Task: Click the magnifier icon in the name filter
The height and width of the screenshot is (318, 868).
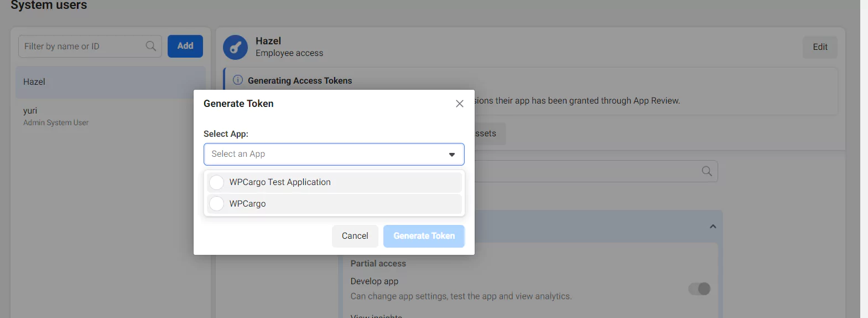Action: click(150, 46)
